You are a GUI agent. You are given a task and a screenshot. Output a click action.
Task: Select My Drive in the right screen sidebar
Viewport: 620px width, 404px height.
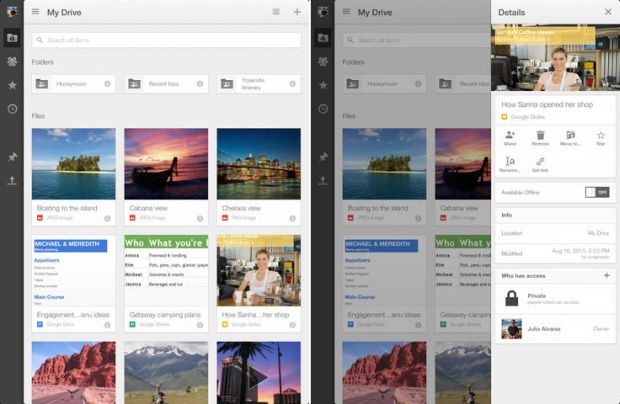coord(323,38)
